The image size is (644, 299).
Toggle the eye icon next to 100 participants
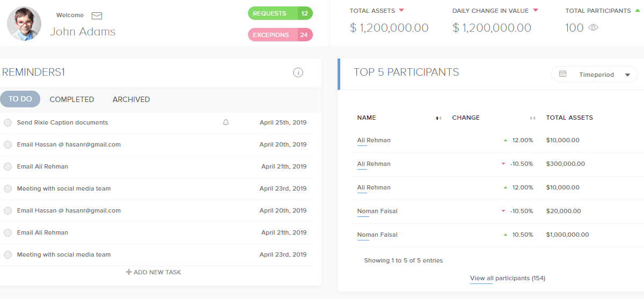tap(593, 28)
